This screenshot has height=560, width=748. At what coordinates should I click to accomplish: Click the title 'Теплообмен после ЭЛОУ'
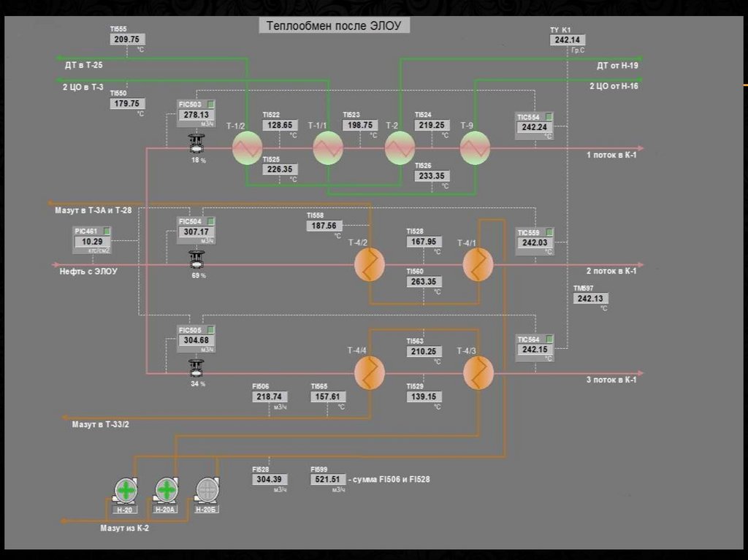pos(333,26)
